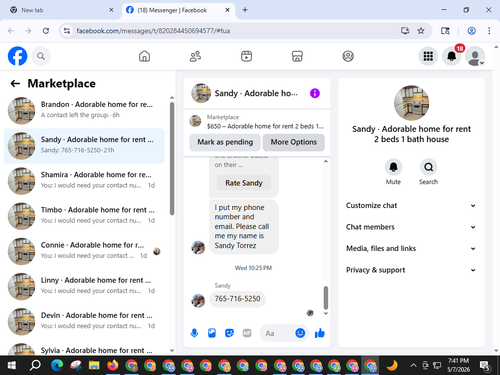Open Brandon - Adorable home conversation
This screenshot has width=500, height=375.
coord(84,110)
